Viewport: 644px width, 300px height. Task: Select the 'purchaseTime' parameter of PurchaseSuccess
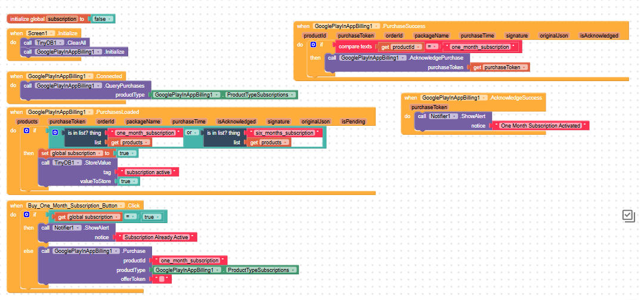tap(477, 36)
